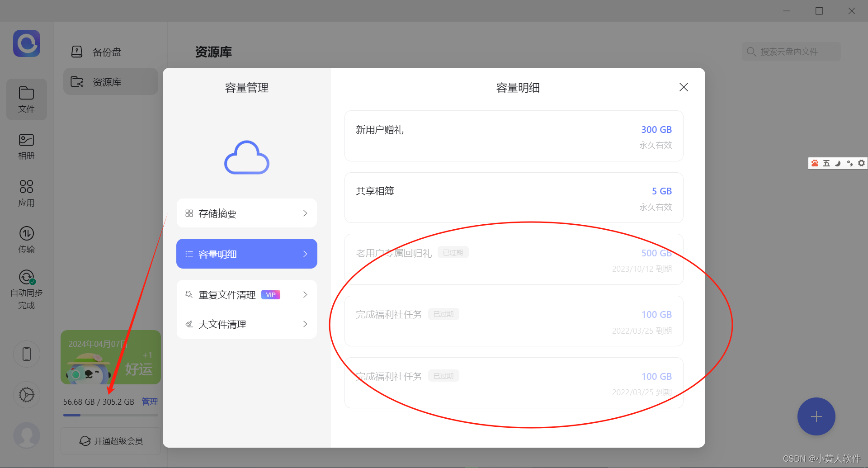This screenshot has height=468, width=868.
Task: Click the phone device icon in sidebar
Action: coord(27,354)
